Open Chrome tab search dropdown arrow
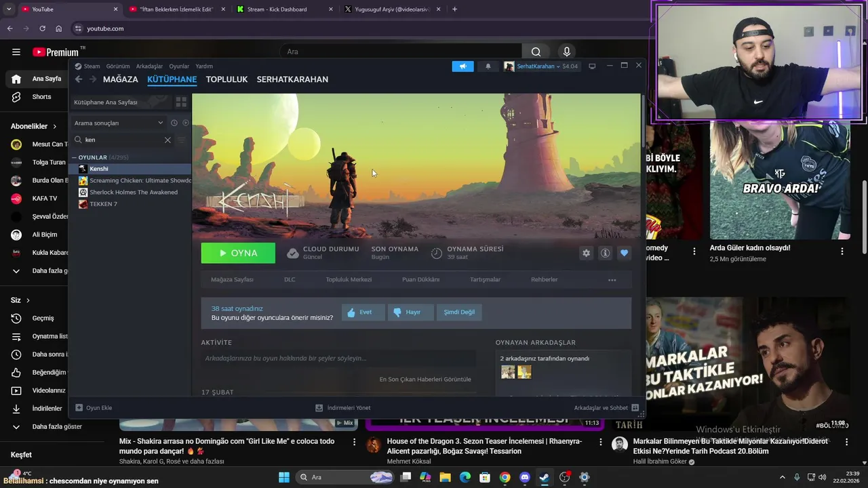868x488 pixels. 9,9
